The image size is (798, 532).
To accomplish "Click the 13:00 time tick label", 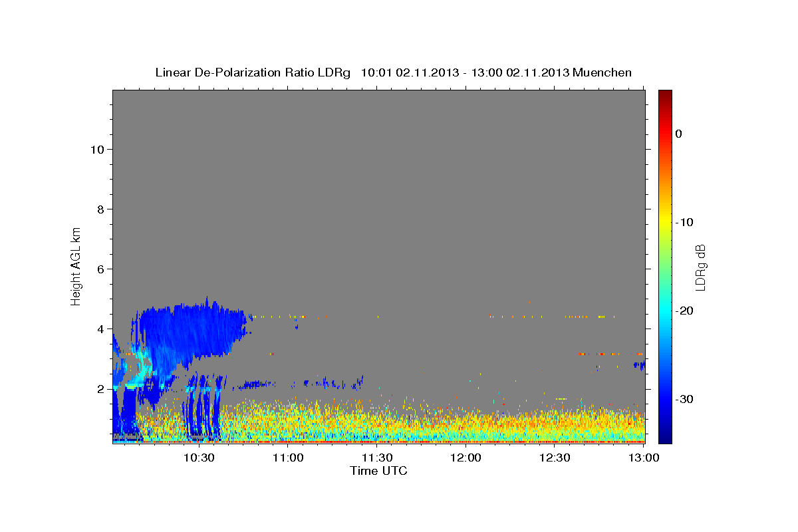I will [644, 458].
